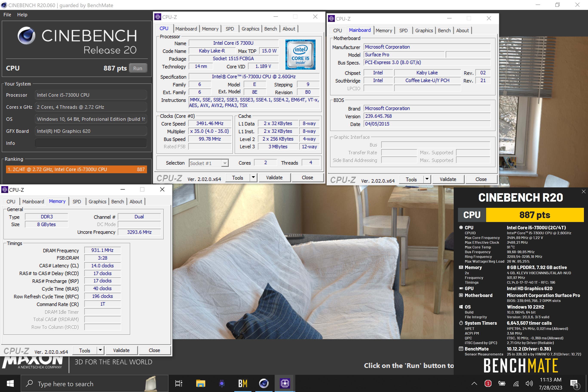Open the File menu in Cinebench
Viewport: 588px width, 392px height.
tap(7, 14)
